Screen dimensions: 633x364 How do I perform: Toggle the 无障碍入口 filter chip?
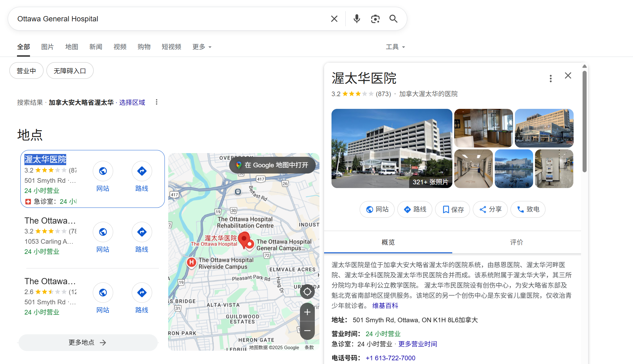(x=70, y=71)
